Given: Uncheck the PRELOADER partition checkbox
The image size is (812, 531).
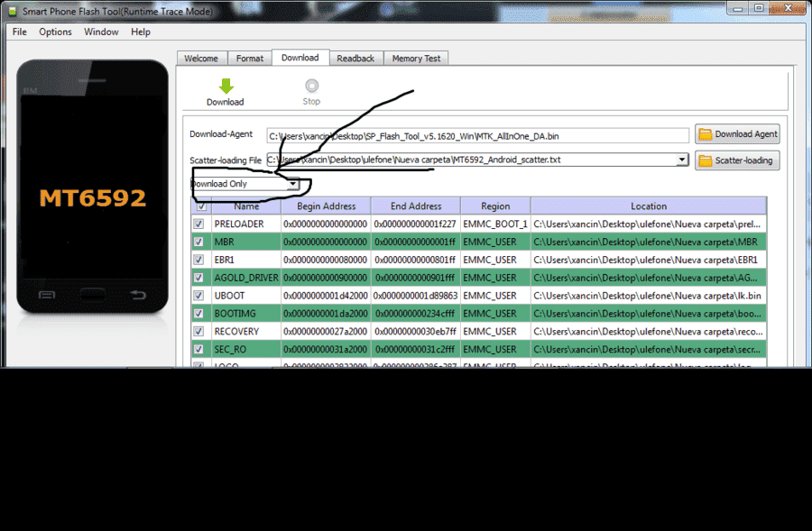Looking at the screenshot, I should tap(198, 224).
